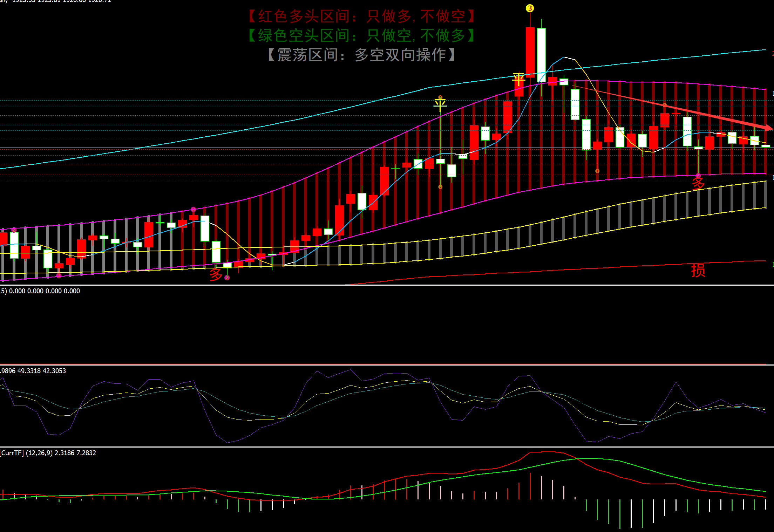The height and width of the screenshot is (532, 774).
Task: Click the yellow circled number 3 marker
Action: tap(530, 8)
